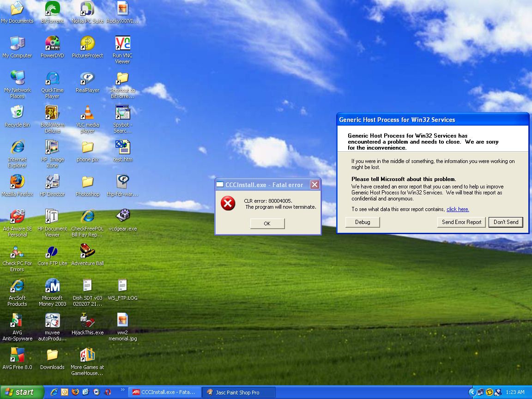Viewport: 532px width, 399px height.
Task: Open the Downloads folder on the desktop
Action: click(52, 359)
